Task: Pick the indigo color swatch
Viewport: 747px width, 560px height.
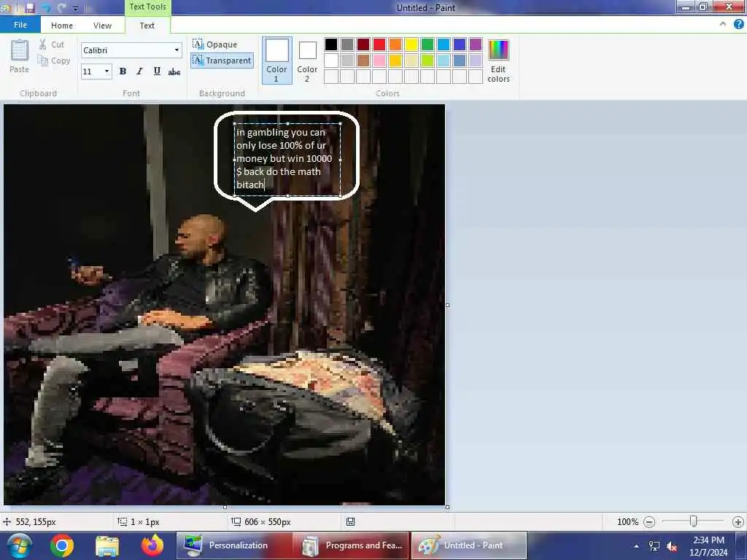Action: (460, 44)
